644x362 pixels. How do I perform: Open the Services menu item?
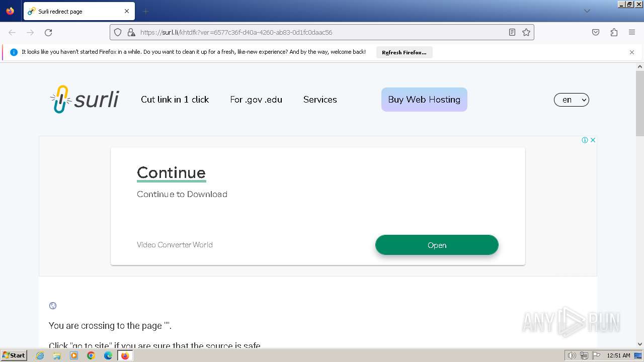pyautogui.click(x=320, y=100)
